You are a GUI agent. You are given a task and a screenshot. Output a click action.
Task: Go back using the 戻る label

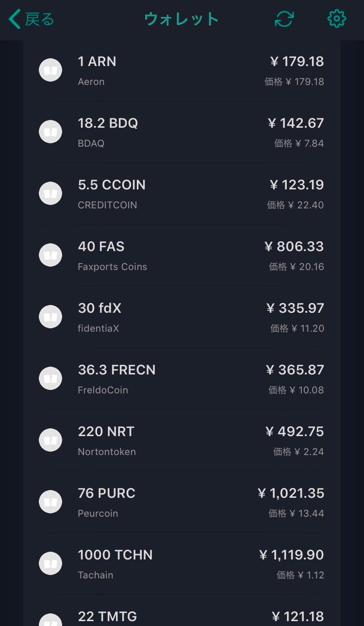(x=40, y=19)
